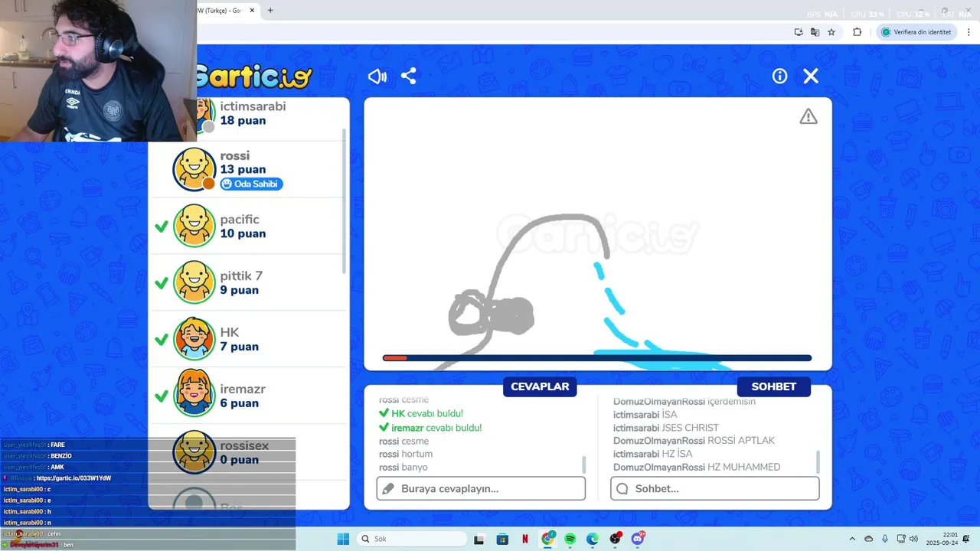
Task: Click the round timer progress bar
Action: (596, 357)
